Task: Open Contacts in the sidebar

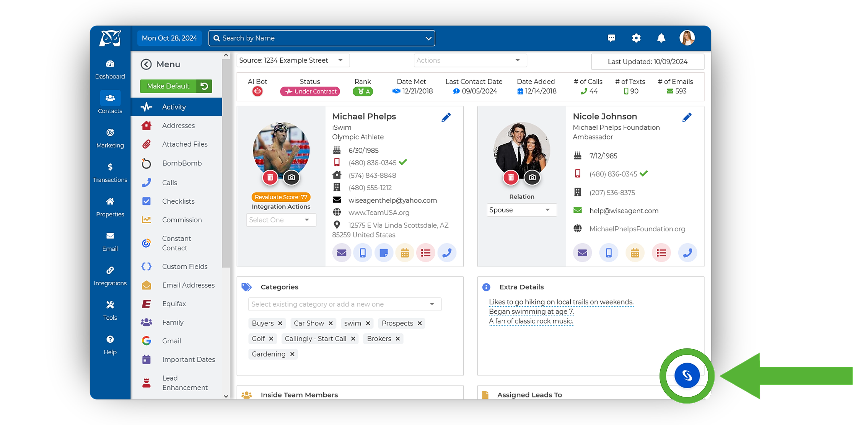Action: pos(110,103)
